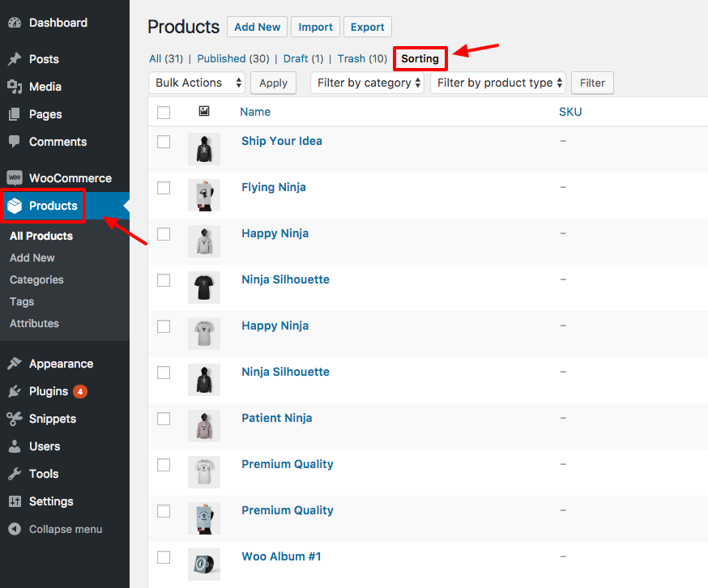Switch to the Sorting tab
This screenshot has width=708, height=588.
click(420, 58)
